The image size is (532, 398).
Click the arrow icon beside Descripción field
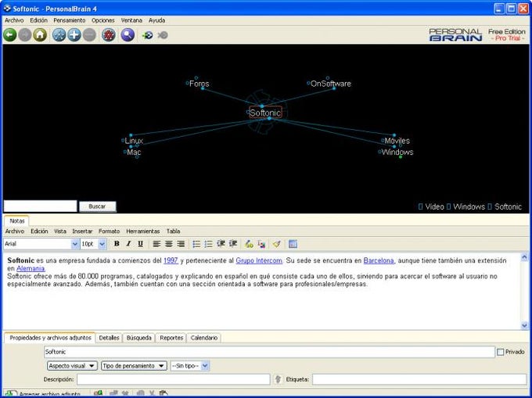pyautogui.click(x=278, y=379)
